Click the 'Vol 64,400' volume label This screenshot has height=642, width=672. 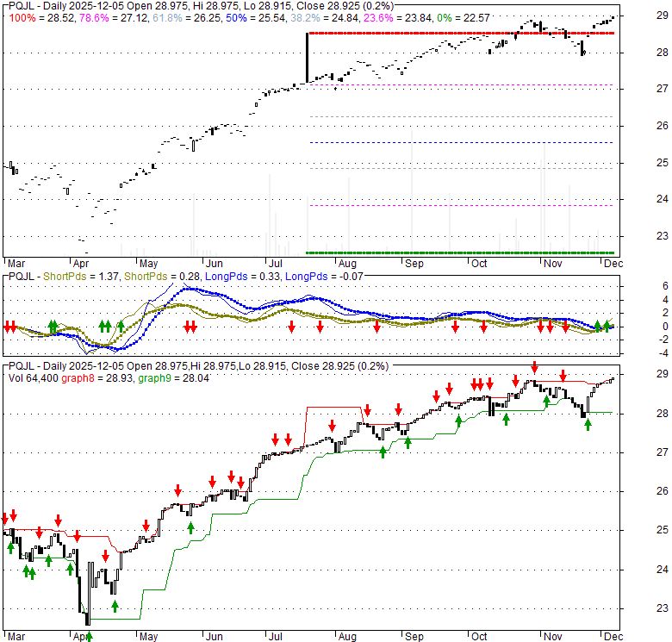point(33,378)
